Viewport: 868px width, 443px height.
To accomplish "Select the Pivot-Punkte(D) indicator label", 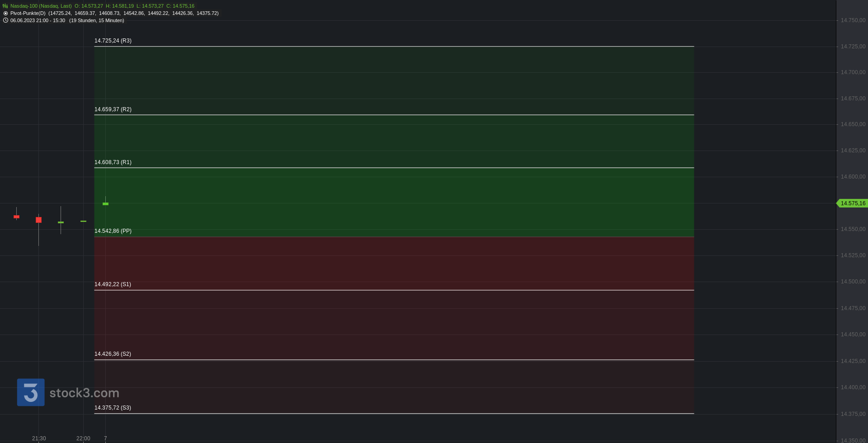I will 28,13.
